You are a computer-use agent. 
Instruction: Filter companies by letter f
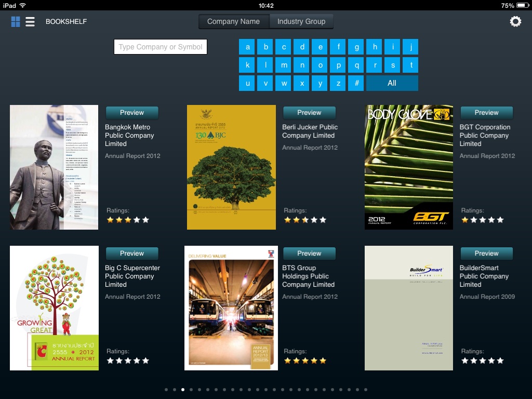click(x=339, y=47)
